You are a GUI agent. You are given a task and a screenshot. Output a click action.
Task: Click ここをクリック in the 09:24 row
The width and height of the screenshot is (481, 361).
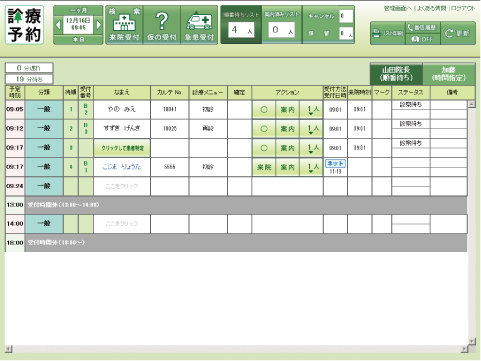point(122,186)
